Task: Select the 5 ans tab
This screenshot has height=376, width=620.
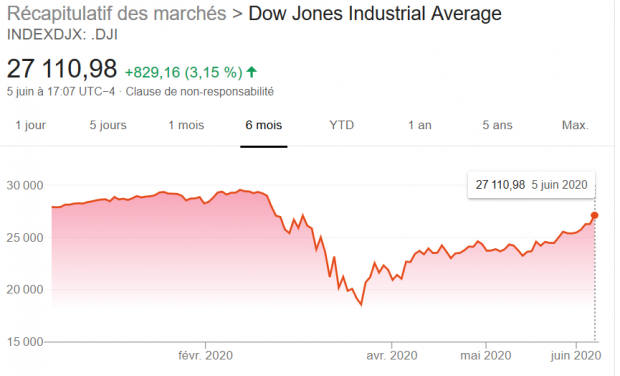Action: [x=497, y=125]
